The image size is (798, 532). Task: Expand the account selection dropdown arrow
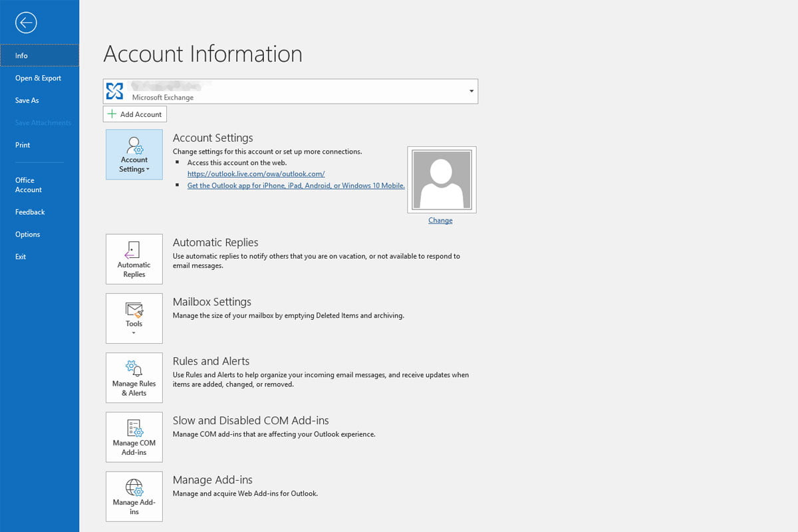[x=471, y=91]
